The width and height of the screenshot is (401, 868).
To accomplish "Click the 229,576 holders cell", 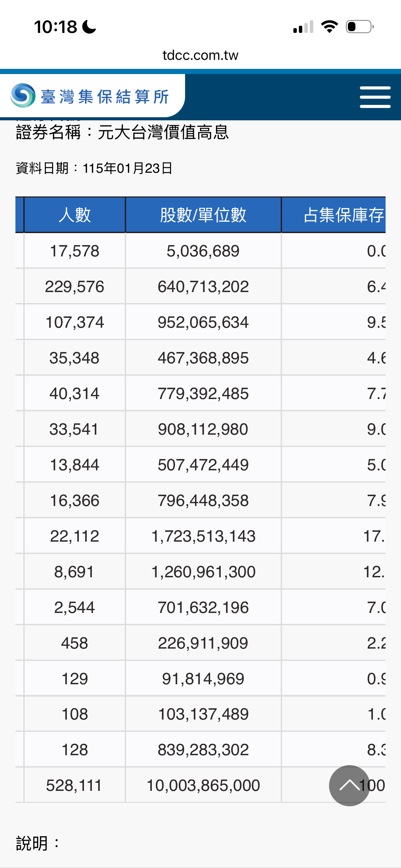I will 74,287.
